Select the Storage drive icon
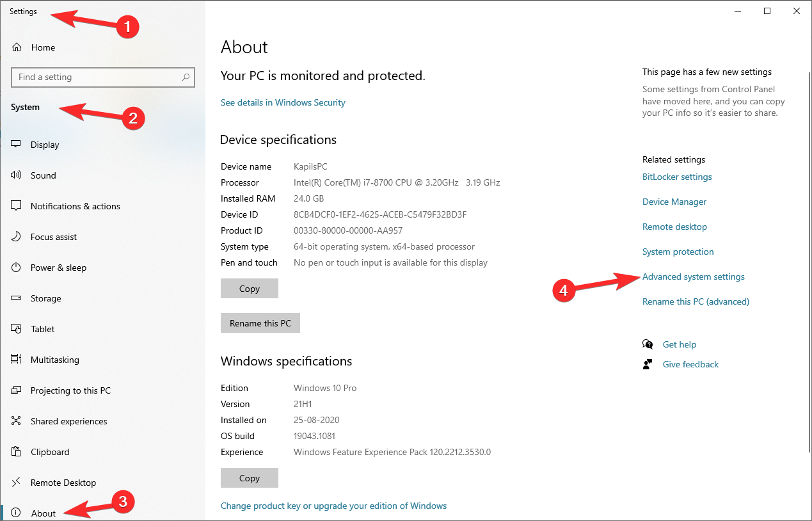812x521 pixels. coord(17,298)
